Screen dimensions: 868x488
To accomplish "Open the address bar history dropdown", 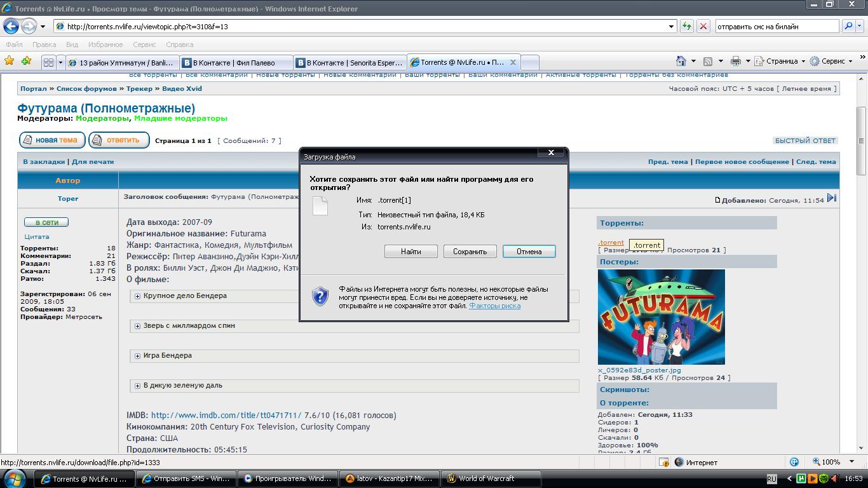I will click(672, 27).
